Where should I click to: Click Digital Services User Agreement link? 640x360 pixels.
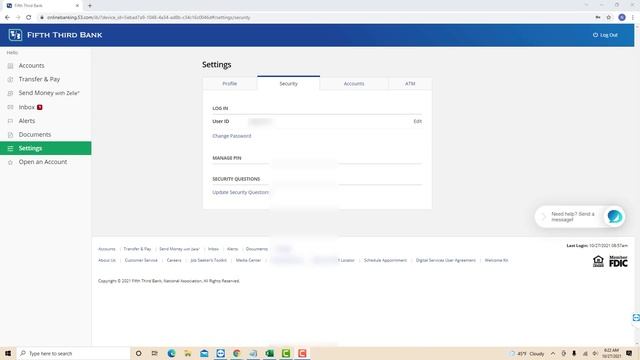click(446, 260)
